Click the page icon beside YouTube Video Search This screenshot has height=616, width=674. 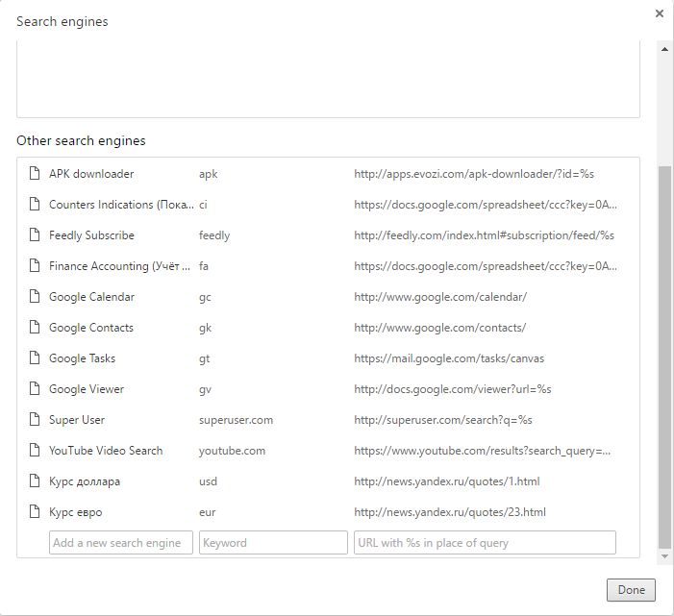click(x=35, y=450)
